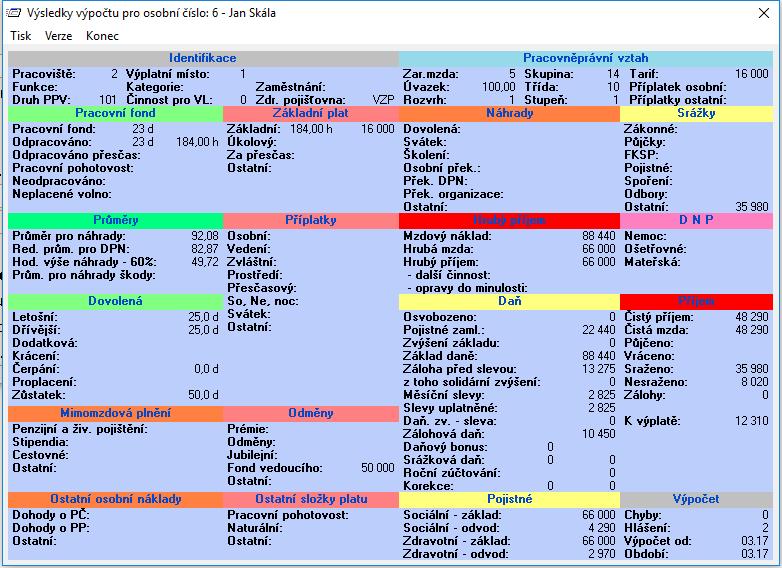Click Odpracováno hours value 184,00 h
Screen dimensions: 782x568
tap(197, 142)
